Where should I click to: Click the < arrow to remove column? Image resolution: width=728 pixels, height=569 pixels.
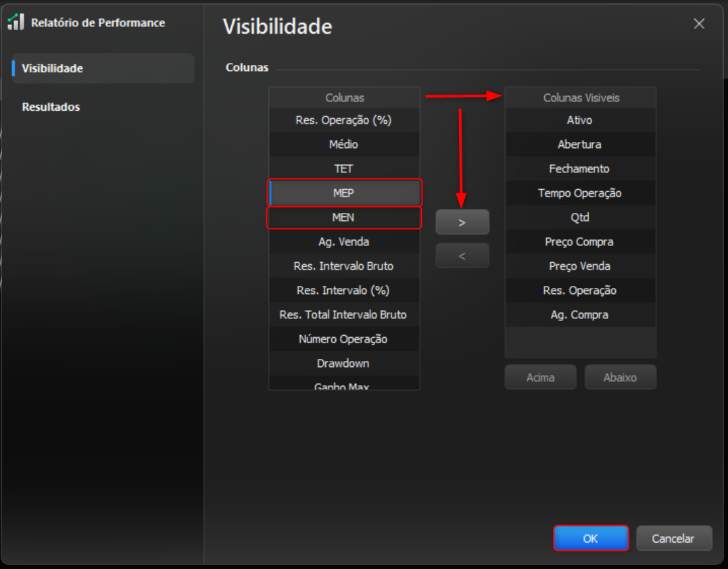click(x=462, y=255)
